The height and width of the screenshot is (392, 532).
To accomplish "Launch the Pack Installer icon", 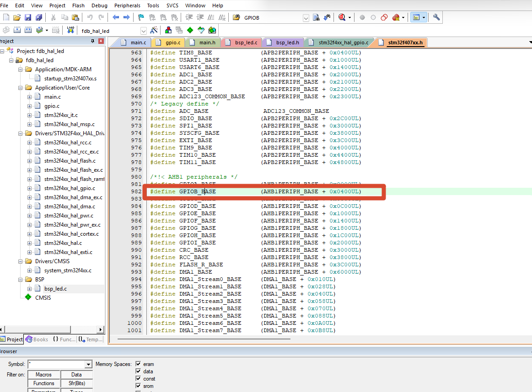I will (x=212, y=30).
